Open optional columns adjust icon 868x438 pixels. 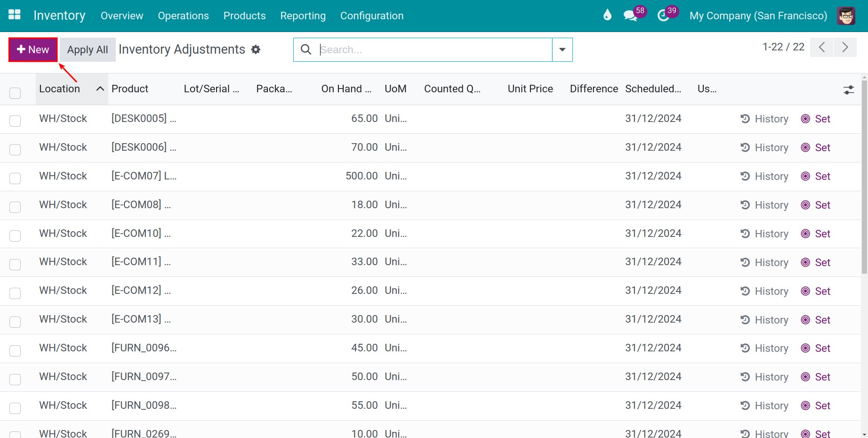coord(849,89)
